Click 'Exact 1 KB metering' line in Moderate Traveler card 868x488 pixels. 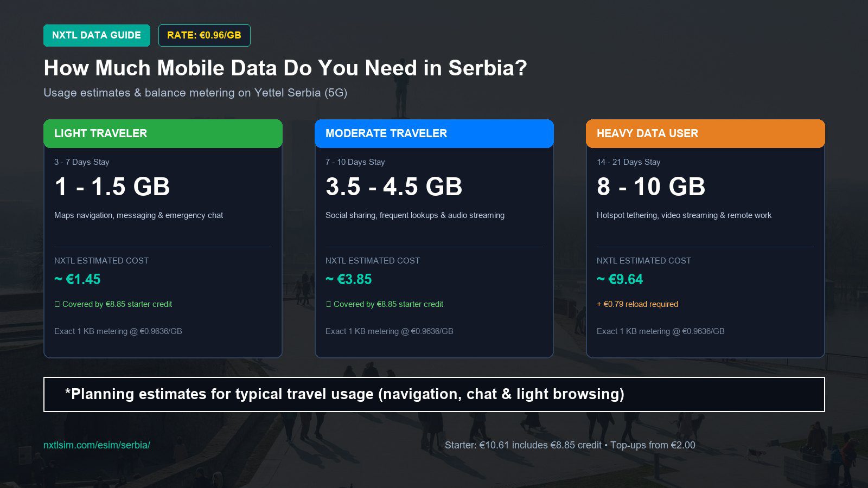pyautogui.click(x=390, y=331)
